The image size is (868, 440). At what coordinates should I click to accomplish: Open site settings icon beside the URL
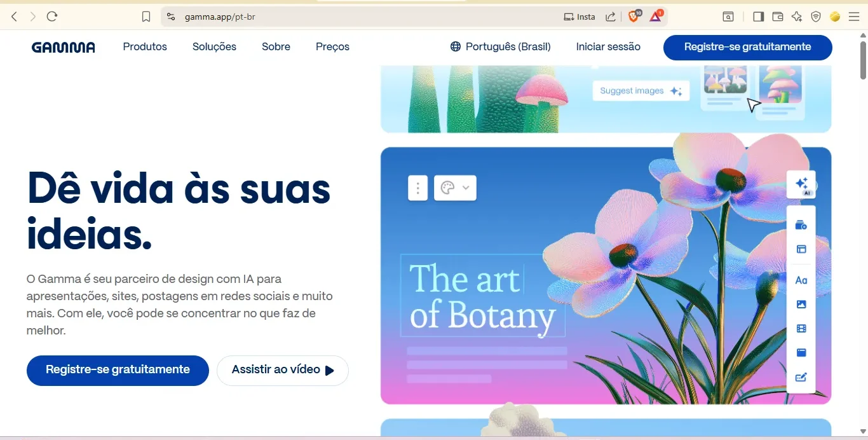pyautogui.click(x=171, y=17)
